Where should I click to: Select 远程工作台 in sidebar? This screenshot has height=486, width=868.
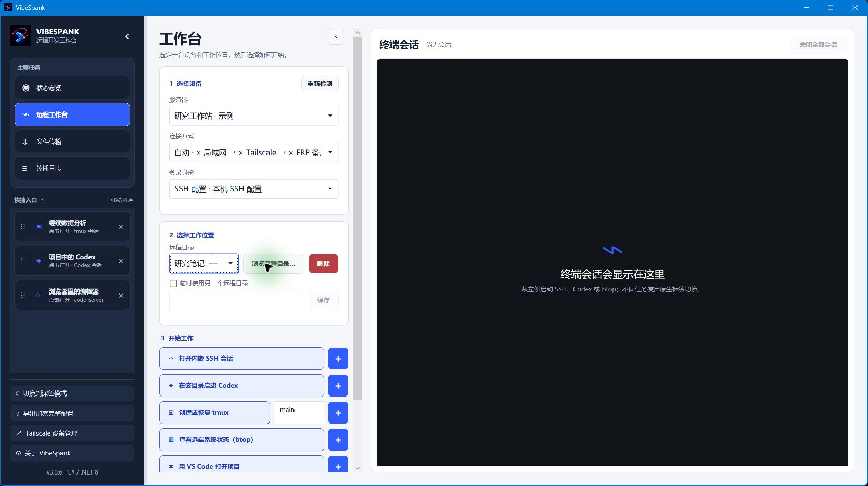pyautogui.click(x=72, y=114)
